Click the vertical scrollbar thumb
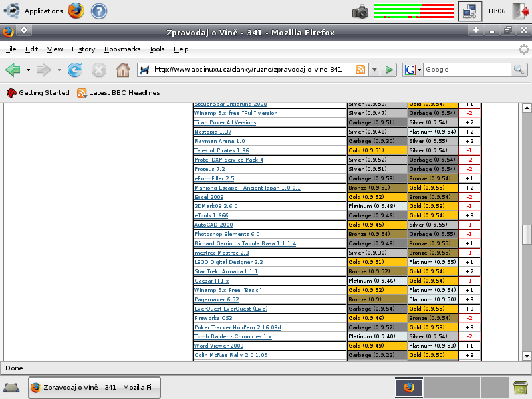This screenshot has width=532, height=399. pyautogui.click(x=527, y=235)
